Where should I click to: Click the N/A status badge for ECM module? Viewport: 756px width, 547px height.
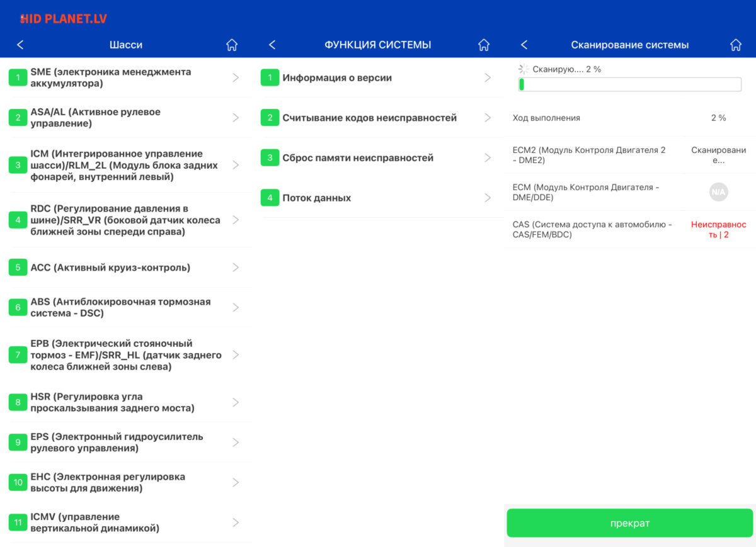(x=718, y=191)
